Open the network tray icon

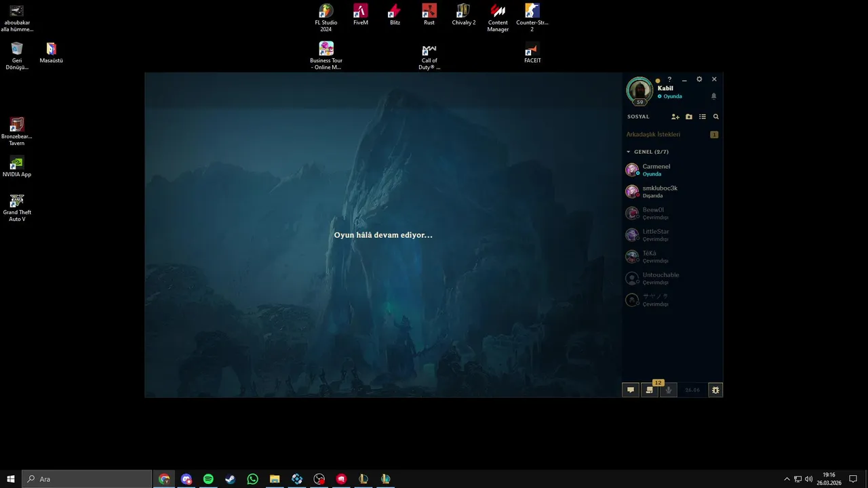[x=797, y=479]
